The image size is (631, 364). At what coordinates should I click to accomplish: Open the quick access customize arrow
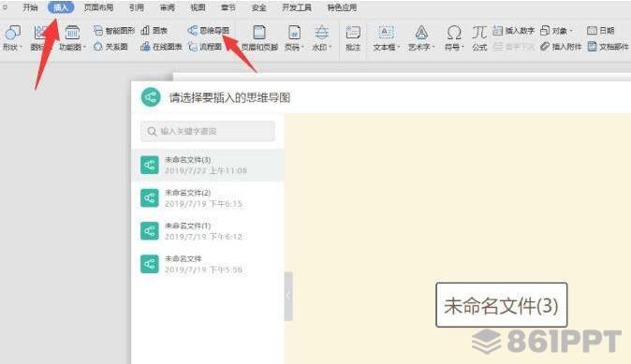point(6,7)
